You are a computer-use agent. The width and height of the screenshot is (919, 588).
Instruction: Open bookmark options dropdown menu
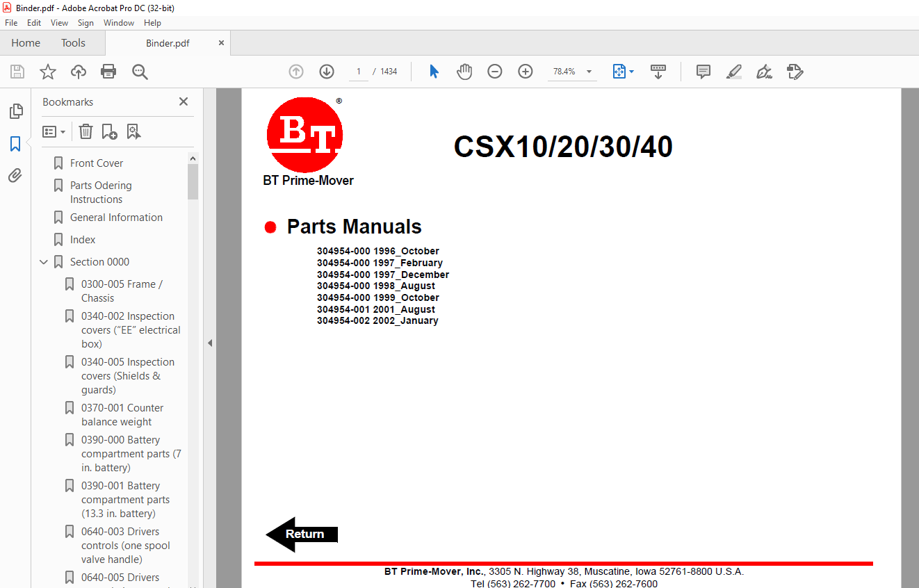54,131
